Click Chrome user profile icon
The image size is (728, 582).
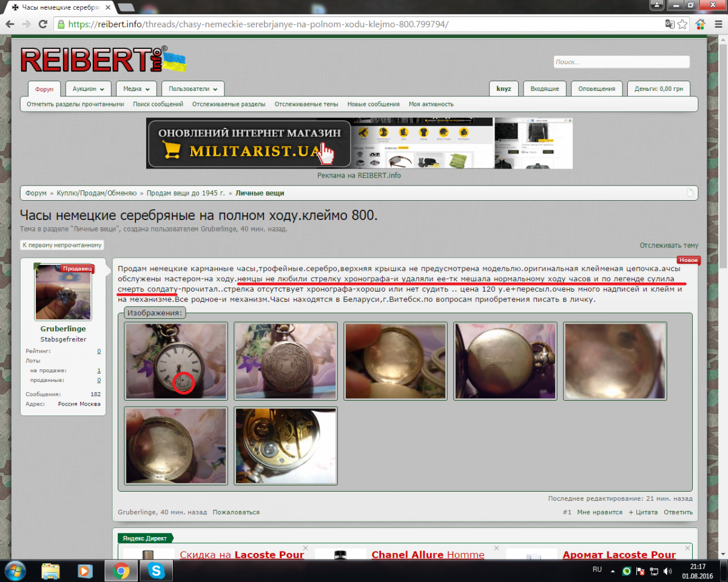(658, 5)
